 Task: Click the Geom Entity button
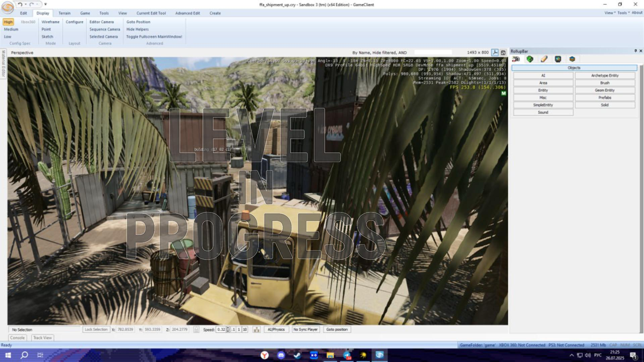click(x=605, y=90)
